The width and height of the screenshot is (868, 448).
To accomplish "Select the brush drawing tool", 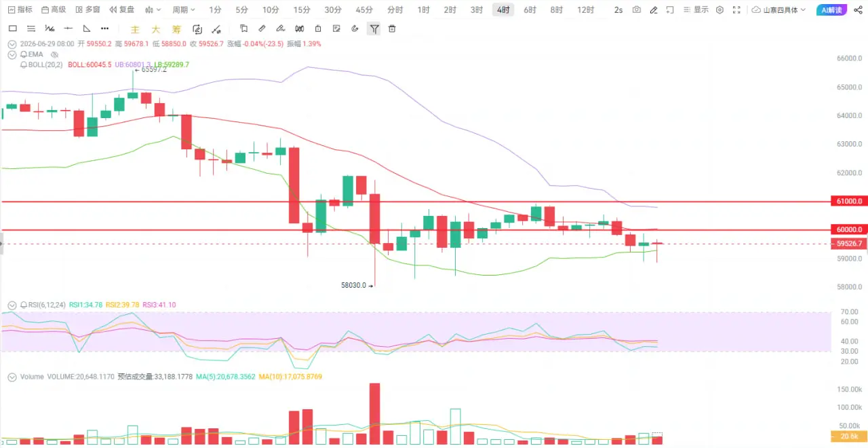I will click(281, 29).
